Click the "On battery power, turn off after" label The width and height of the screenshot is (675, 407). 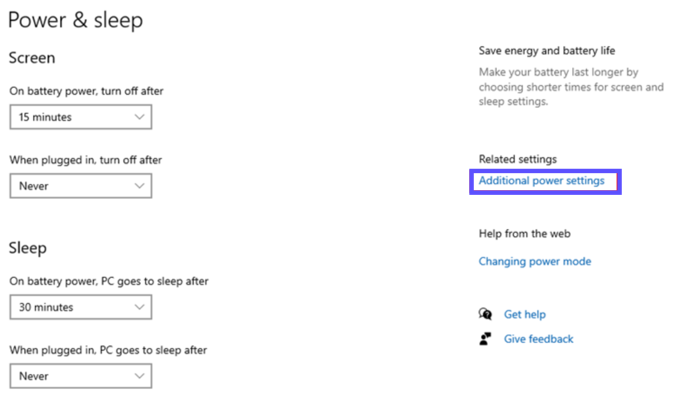(86, 91)
